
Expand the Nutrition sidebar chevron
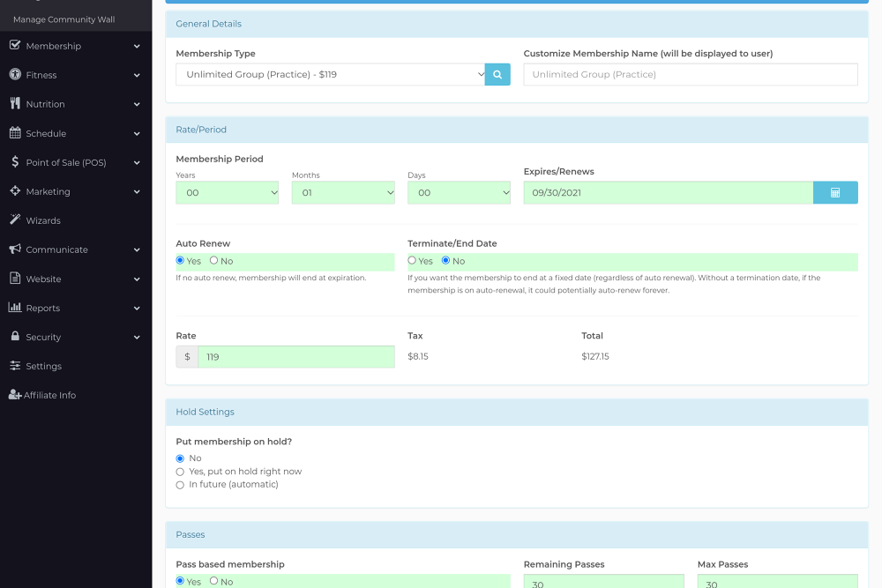click(x=137, y=105)
